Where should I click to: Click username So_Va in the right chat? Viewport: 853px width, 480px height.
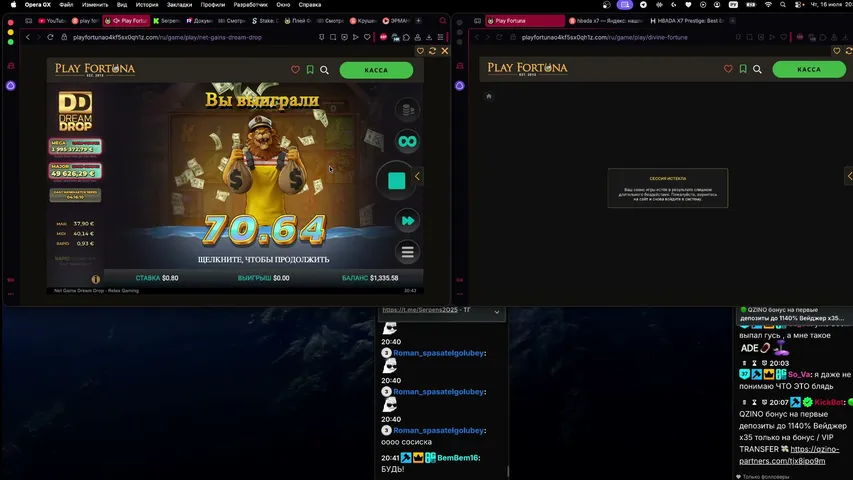pyautogui.click(x=799, y=374)
